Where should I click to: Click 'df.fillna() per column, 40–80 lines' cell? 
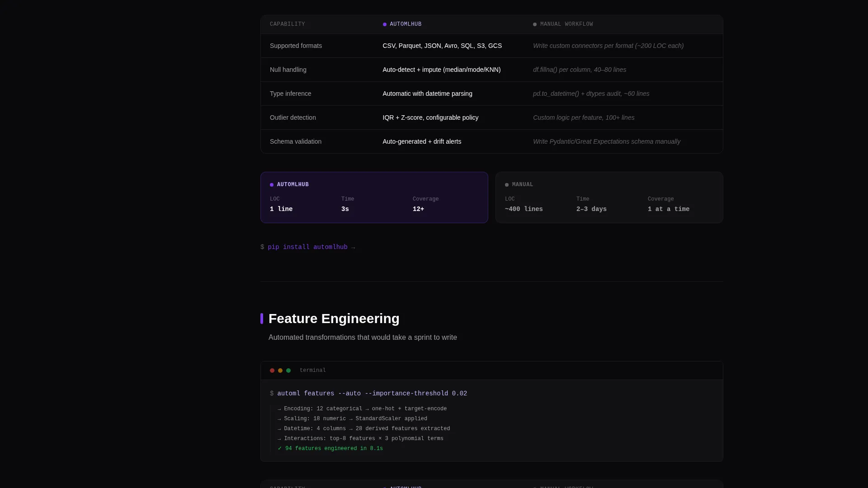[x=580, y=70]
